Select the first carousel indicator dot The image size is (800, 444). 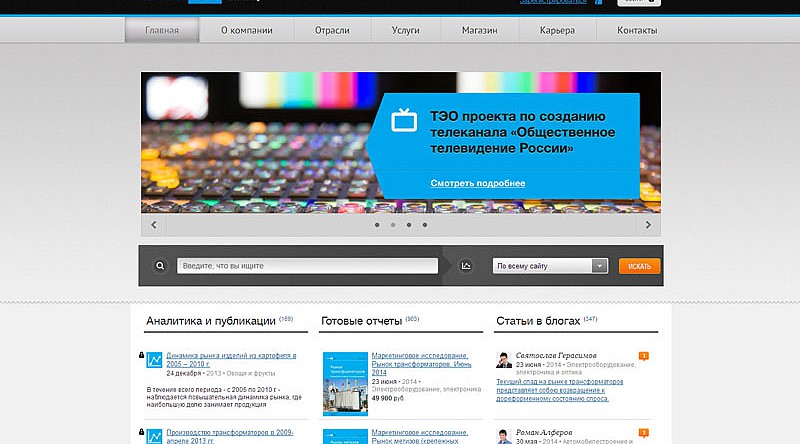tap(377, 225)
